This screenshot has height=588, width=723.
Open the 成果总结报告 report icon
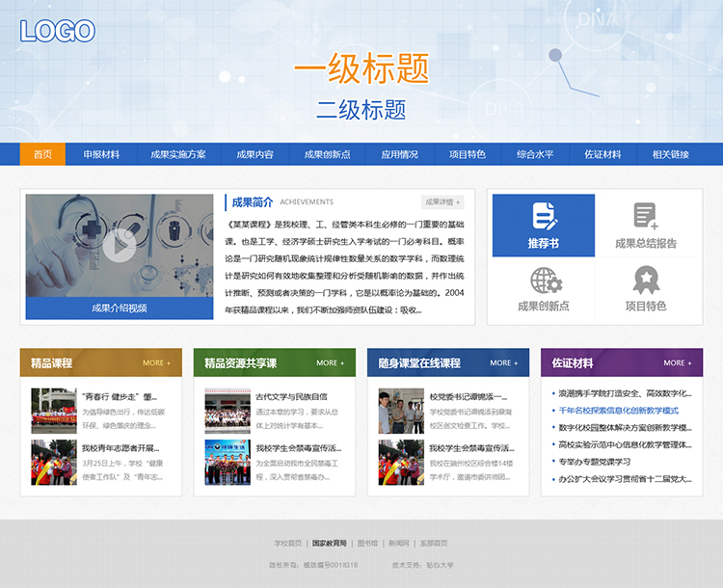pos(646,216)
